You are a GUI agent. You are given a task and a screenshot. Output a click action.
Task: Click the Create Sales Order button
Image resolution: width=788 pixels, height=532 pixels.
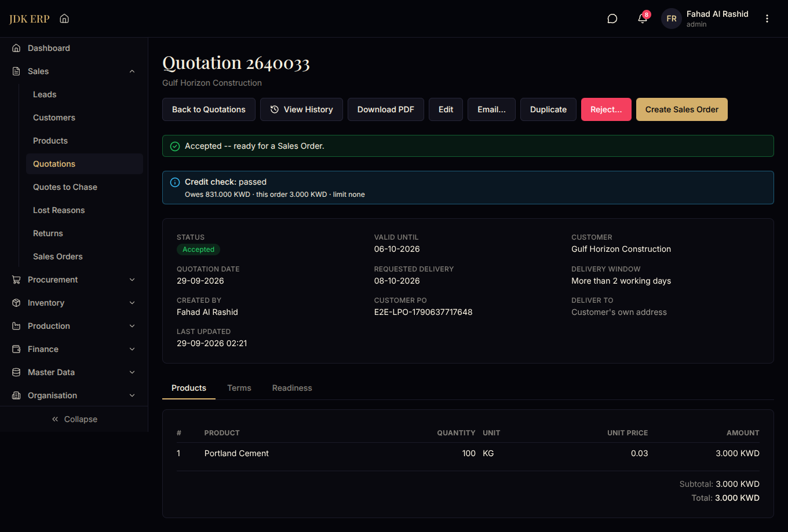click(682, 109)
